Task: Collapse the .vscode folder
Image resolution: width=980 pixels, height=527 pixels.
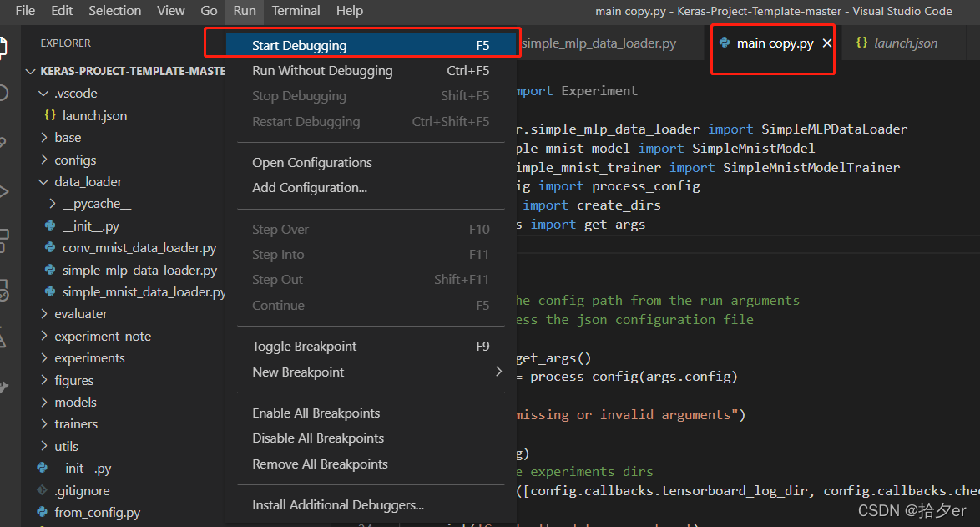Action: [43, 94]
